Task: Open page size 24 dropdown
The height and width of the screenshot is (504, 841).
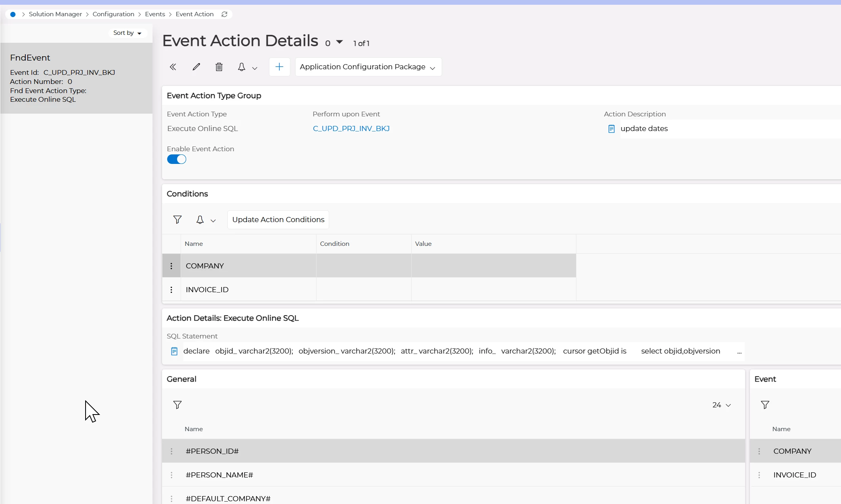Action: click(721, 405)
